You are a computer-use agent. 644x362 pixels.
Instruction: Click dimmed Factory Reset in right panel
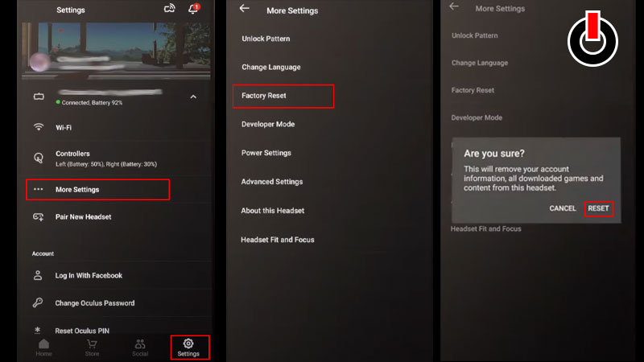tap(473, 90)
